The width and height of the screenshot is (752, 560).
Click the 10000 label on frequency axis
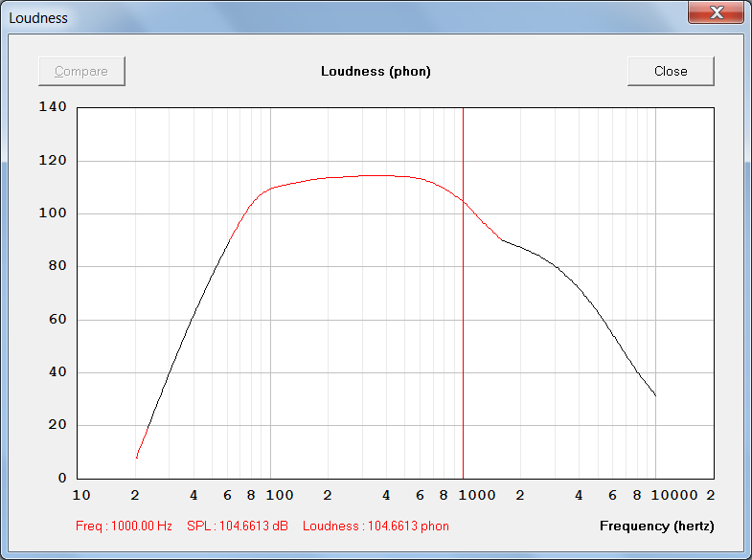(x=673, y=495)
